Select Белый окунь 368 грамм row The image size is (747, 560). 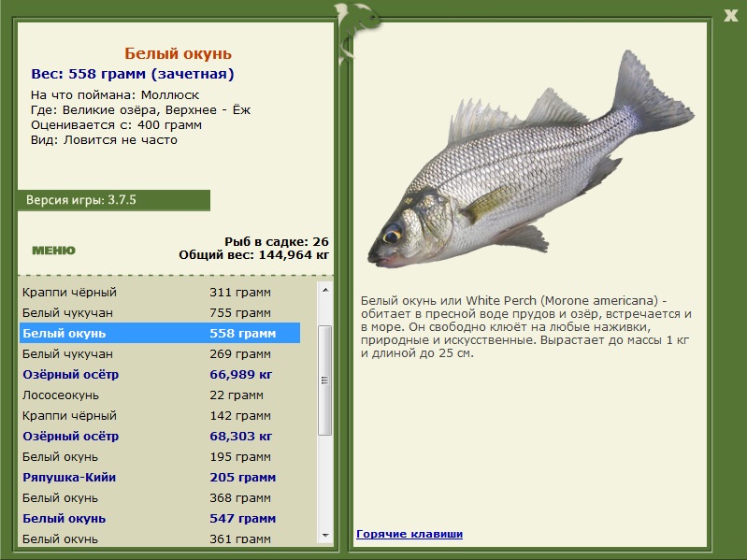click(x=160, y=497)
